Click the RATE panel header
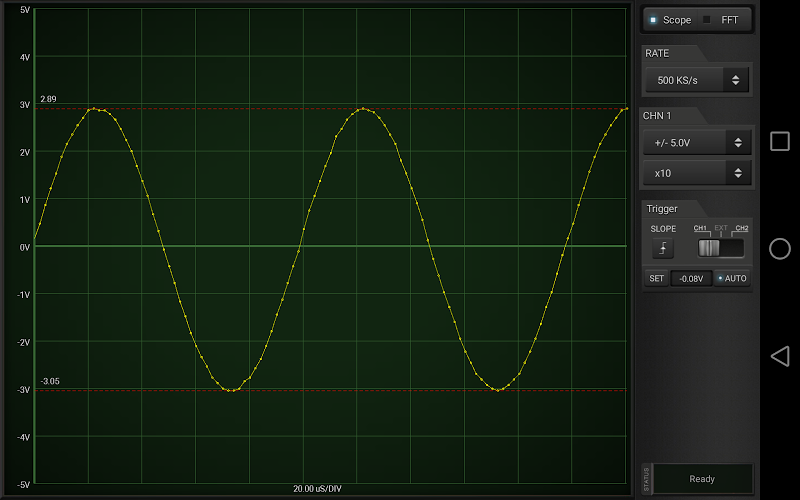The image size is (800, 500). [x=657, y=53]
